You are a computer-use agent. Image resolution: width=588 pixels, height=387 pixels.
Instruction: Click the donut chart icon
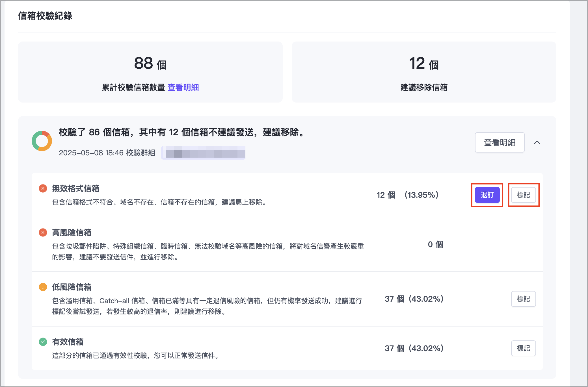click(42, 141)
